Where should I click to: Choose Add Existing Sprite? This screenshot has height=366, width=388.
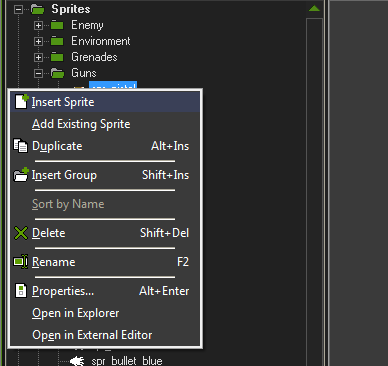tap(105, 124)
